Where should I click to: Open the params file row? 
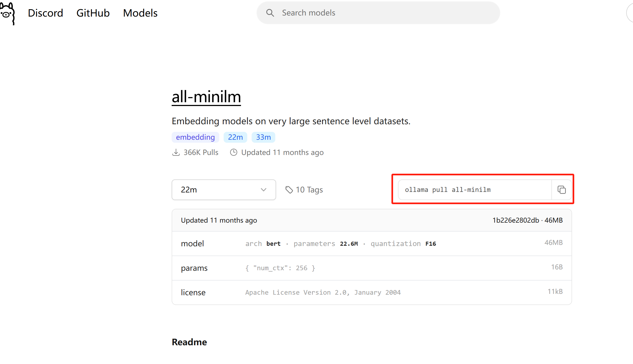pyautogui.click(x=372, y=268)
